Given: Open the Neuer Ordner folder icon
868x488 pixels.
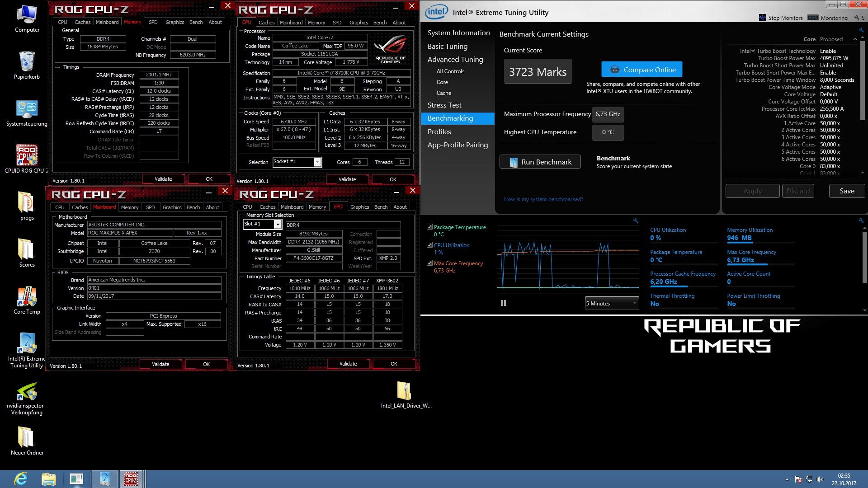Looking at the screenshot, I should 27,441.
